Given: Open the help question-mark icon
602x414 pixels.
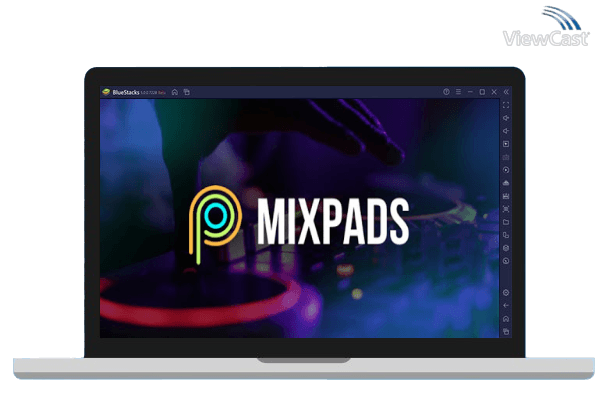Looking at the screenshot, I should coord(446,92).
